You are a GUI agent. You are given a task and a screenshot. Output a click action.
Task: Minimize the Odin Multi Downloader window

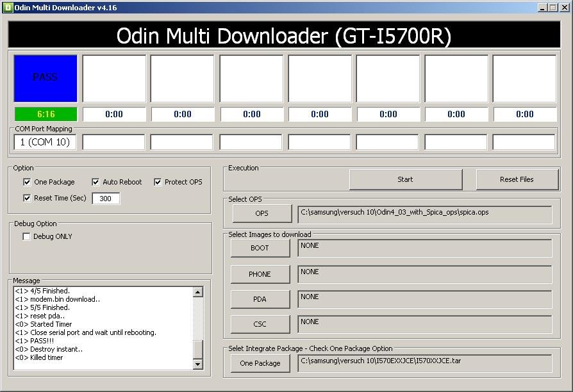coord(542,8)
